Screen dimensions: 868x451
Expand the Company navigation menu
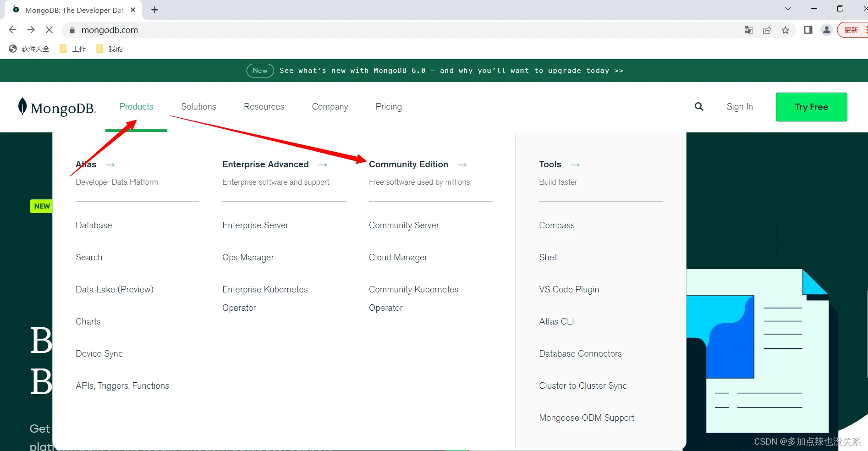click(x=330, y=107)
